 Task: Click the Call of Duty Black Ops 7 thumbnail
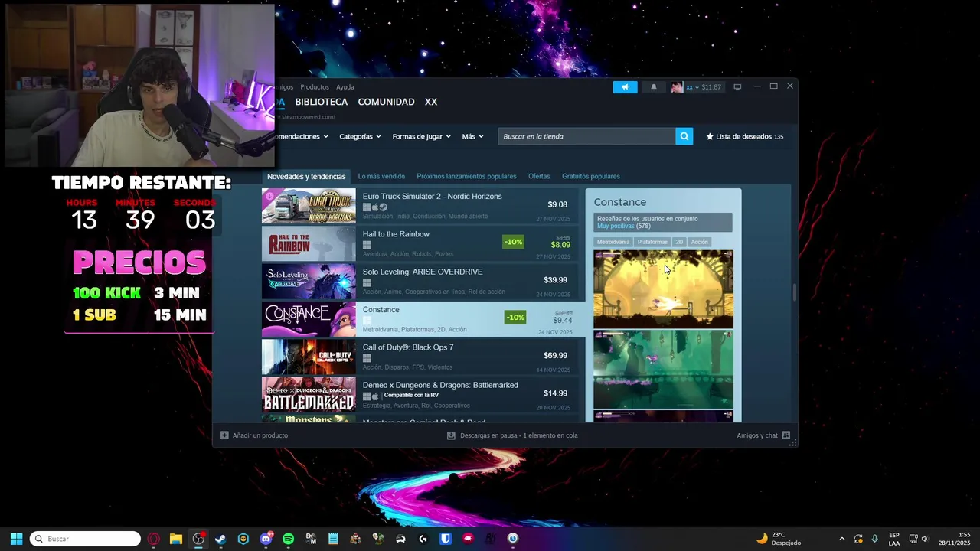[309, 357]
